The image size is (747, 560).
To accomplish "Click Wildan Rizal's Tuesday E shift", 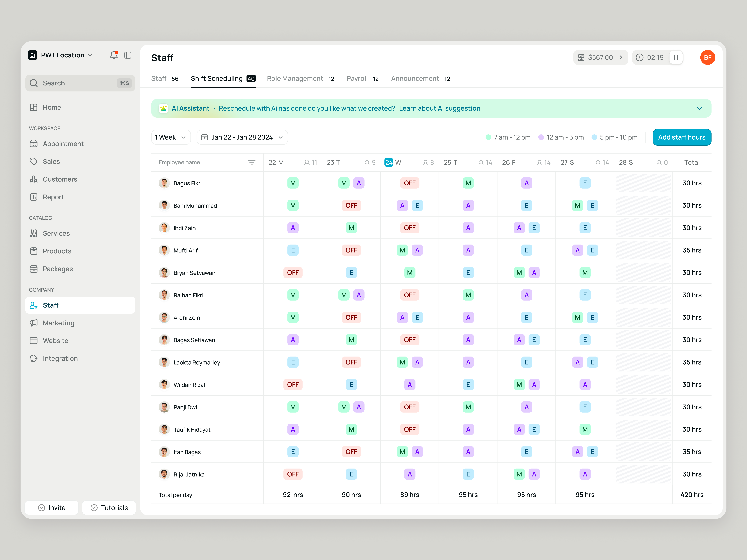I will (351, 384).
